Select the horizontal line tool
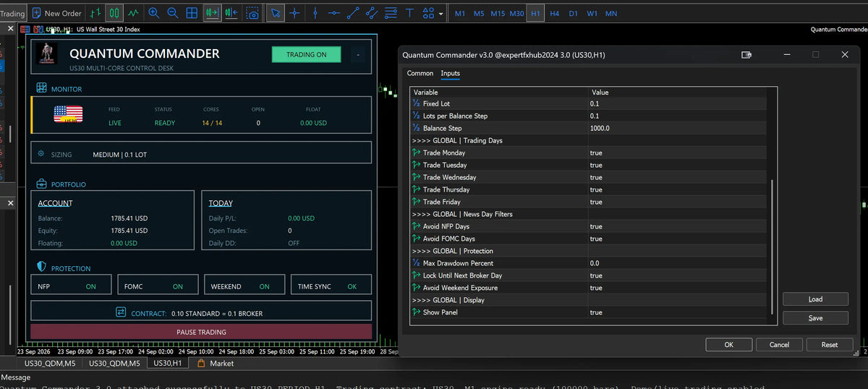 click(333, 13)
